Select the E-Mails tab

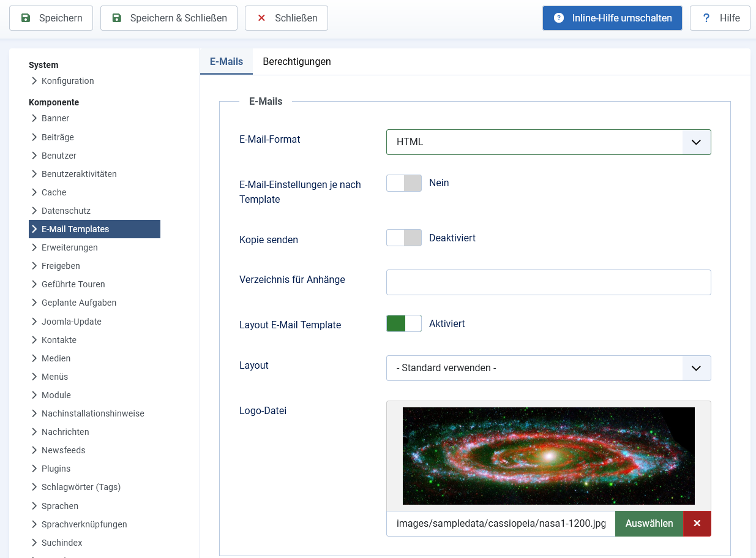coord(226,62)
